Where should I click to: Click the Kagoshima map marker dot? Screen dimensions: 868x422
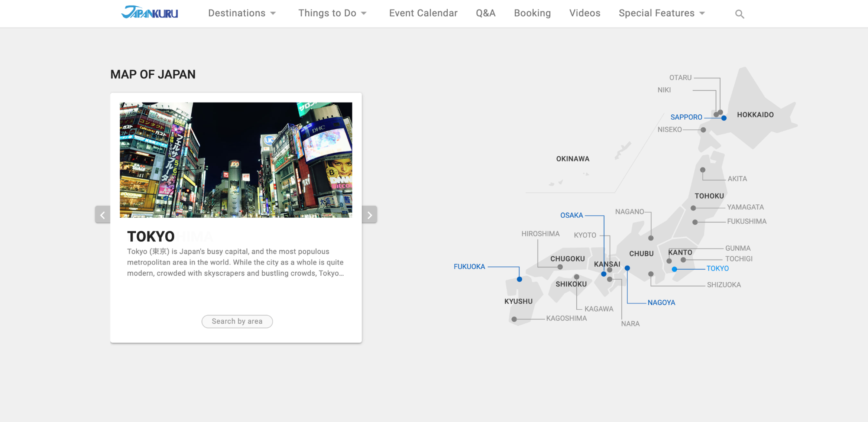(514, 319)
